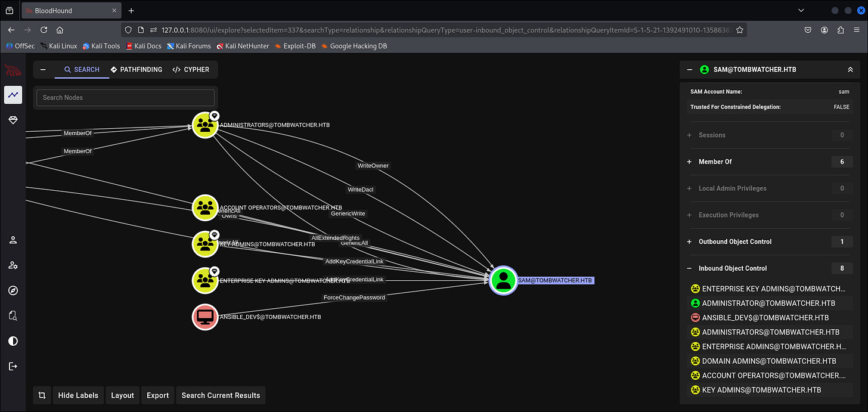868x412 pixels.
Task: Click the ForceChangePassword edge label
Action: [354, 298]
